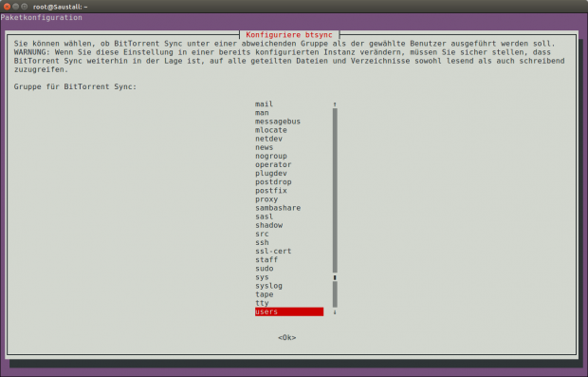
Task: Select the news group entry
Action: tap(264, 147)
